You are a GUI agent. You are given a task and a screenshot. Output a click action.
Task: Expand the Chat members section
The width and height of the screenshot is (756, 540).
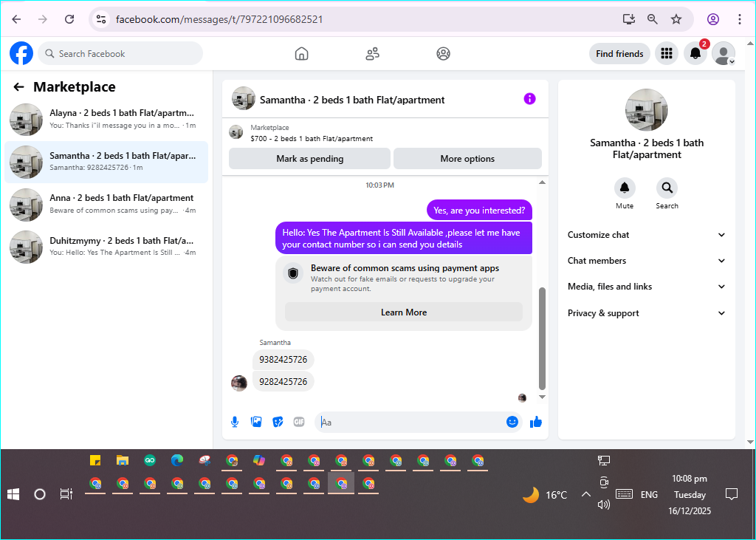coord(647,261)
